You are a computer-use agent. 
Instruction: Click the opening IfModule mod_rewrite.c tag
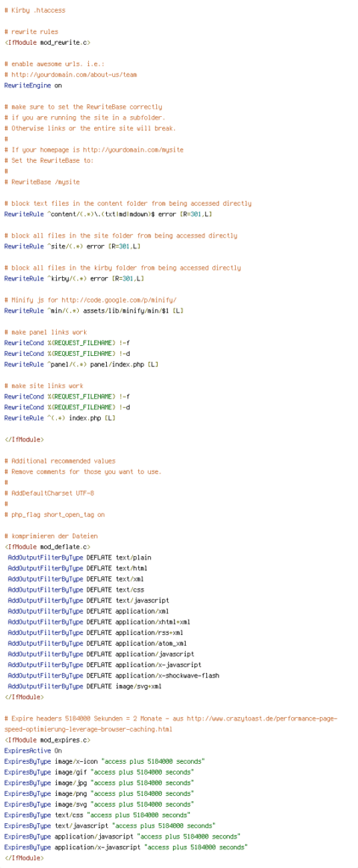(x=48, y=42)
